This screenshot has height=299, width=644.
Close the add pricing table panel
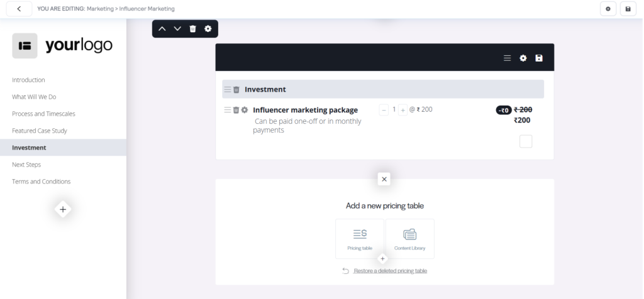pyautogui.click(x=384, y=179)
